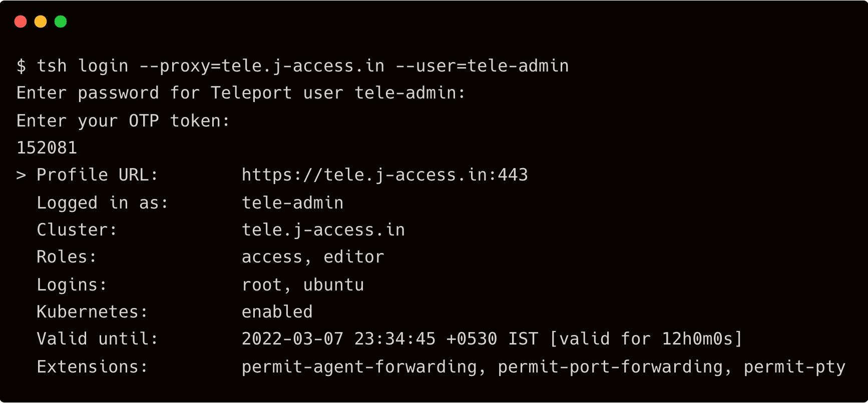Click the 'Enter your OTP token:' prompt line
The width and height of the screenshot is (868, 403).
(x=123, y=120)
